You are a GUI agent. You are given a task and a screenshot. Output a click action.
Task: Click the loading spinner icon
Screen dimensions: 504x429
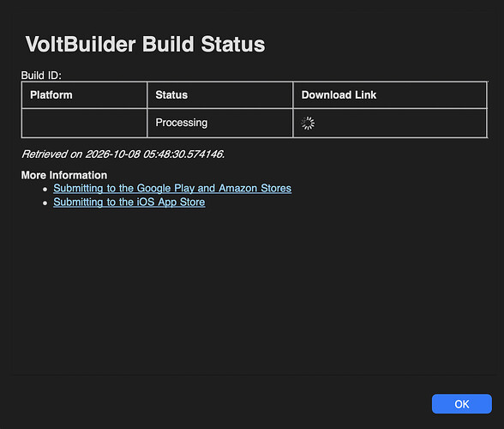pyautogui.click(x=308, y=123)
